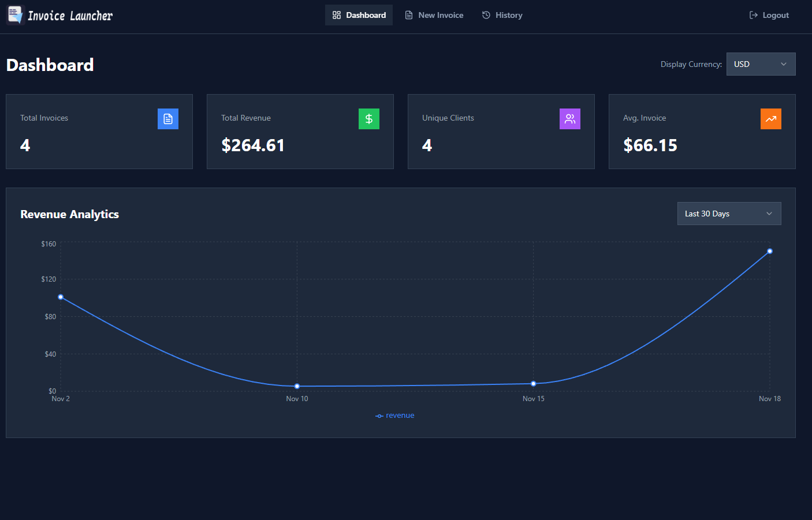Click the clock icon next to History

pos(485,15)
